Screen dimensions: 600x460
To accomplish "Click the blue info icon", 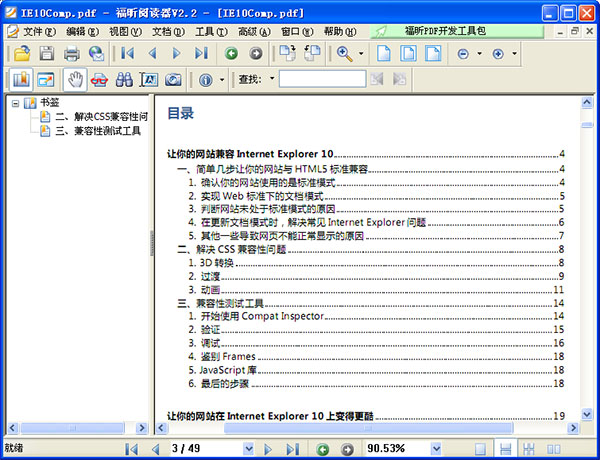I will point(205,80).
